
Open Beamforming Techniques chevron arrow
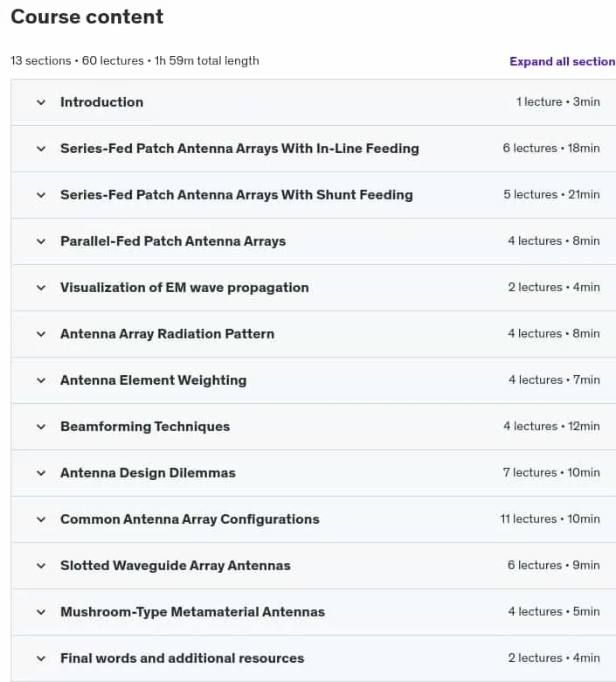coord(41,427)
